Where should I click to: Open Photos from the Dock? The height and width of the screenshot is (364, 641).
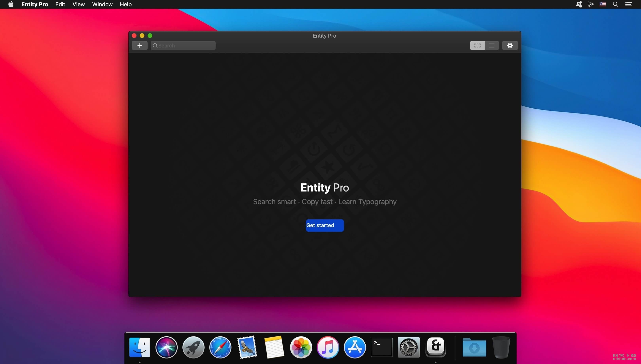[x=301, y=347]
